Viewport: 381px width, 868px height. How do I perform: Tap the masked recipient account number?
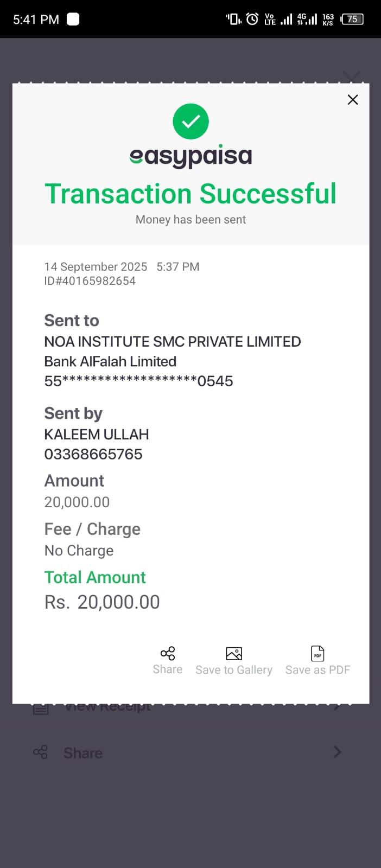[x=138, y=381]
